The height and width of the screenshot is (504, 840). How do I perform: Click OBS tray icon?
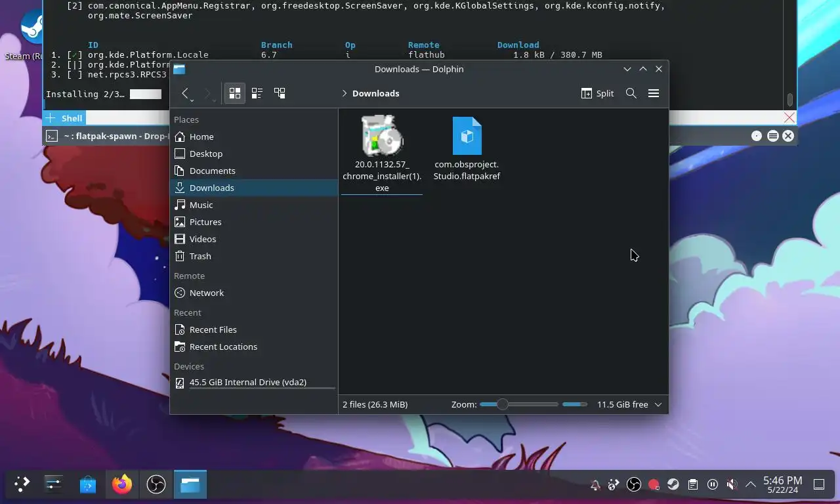click(634, 485)
